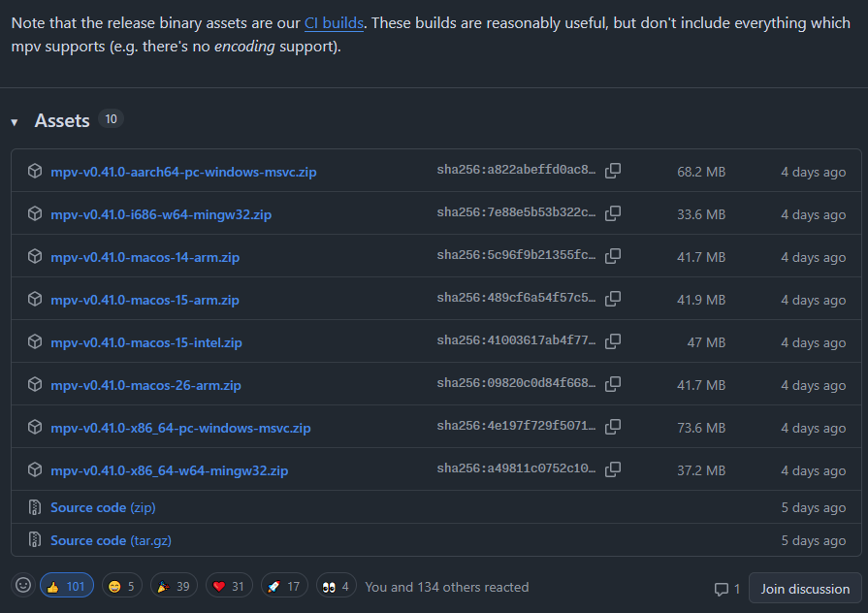Viewport: 868px width, 613px height.
Task: Download mpv-v0.41.0-macos-15-arm.zip
Action: click(145, 300)
